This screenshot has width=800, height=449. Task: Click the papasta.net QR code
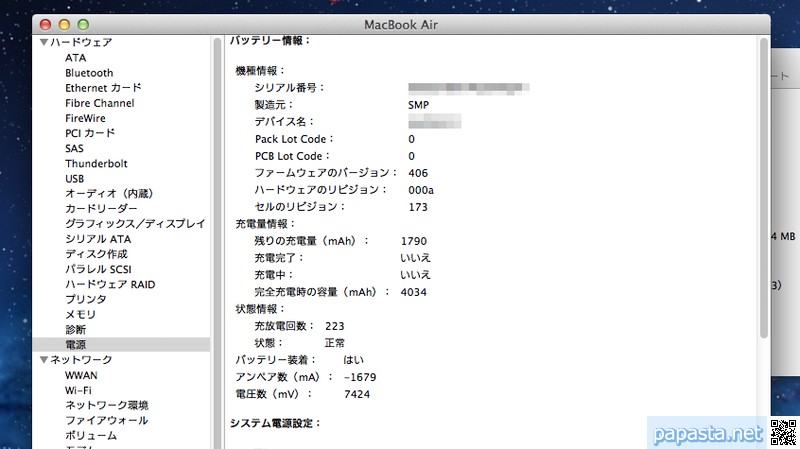point(782,432)
